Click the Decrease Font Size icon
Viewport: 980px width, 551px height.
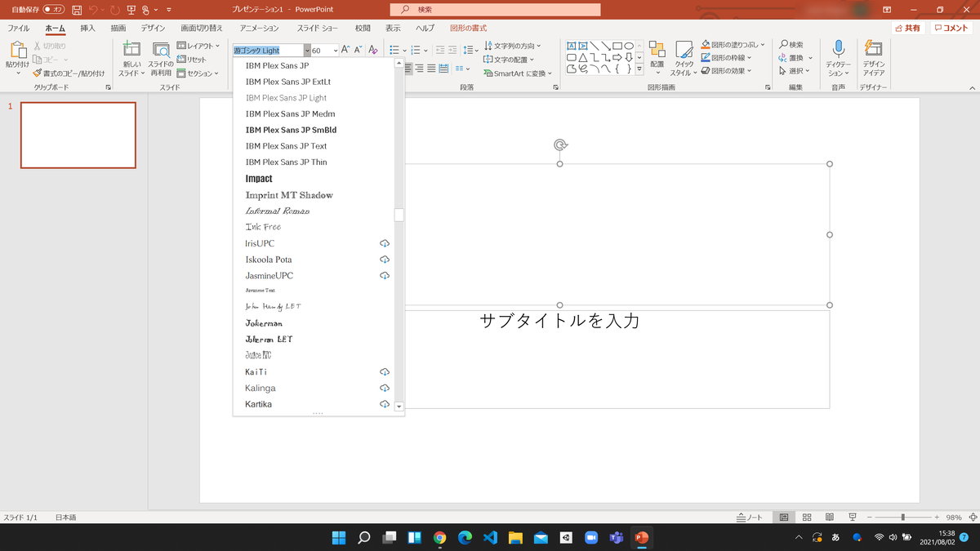click(x=358, y=51)
